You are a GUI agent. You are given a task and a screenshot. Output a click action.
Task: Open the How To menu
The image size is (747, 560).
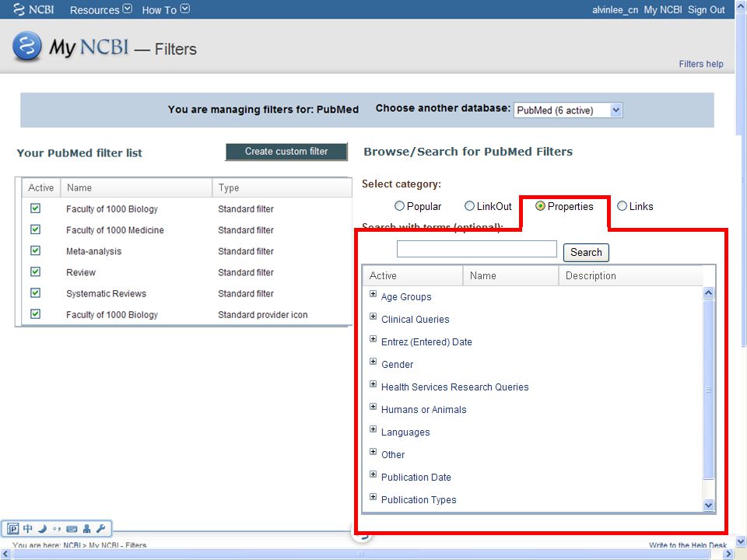tap(165, 9)
